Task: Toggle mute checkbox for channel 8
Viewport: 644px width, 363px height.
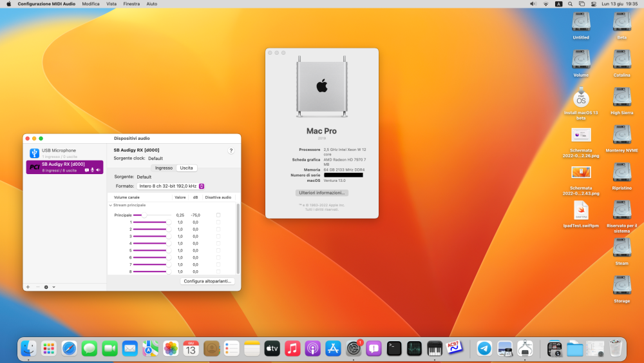Action: pos(218,271)
